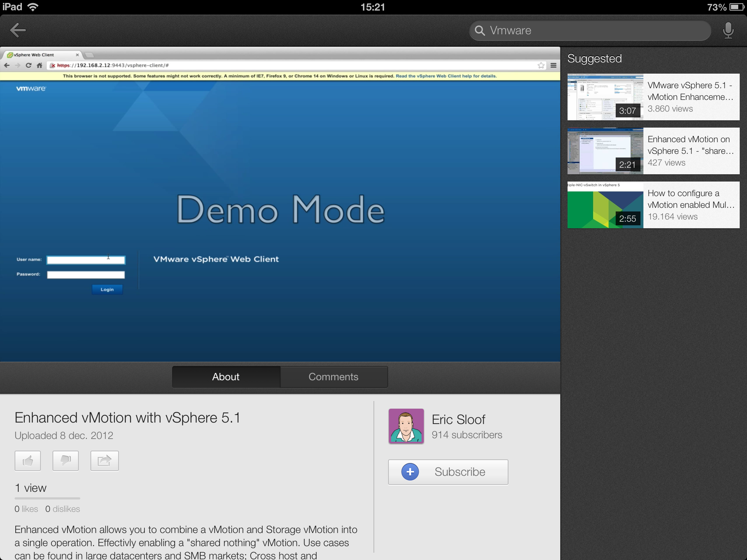Open thumbnail with 2:21 duration
The image size is (747, 560).
pyautogui.click(x=605, y=151)
